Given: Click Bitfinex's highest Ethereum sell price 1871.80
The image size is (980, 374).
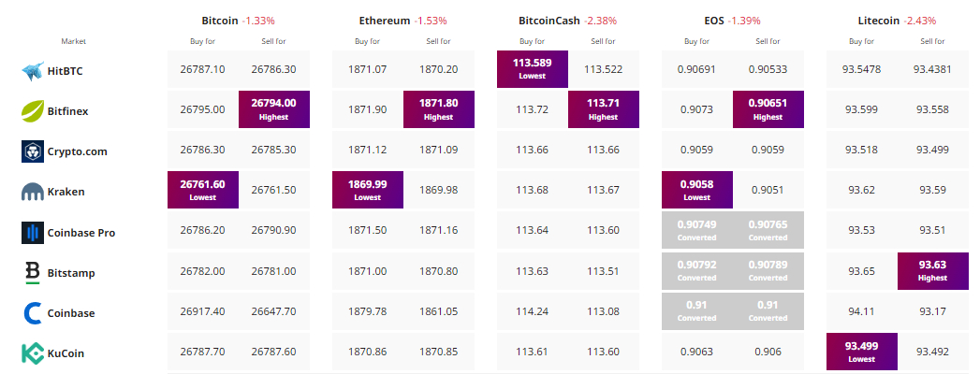Looking at the screenshot, I should point(438,109).
